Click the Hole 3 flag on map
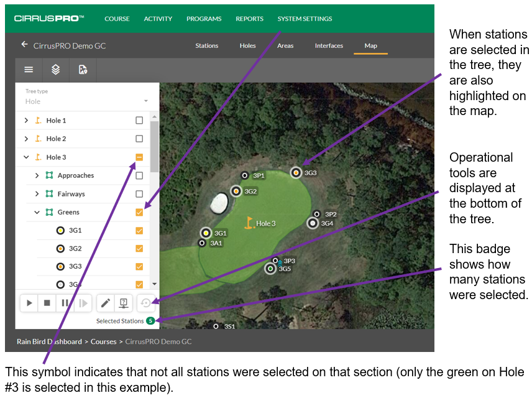 (x=249, y=223)
